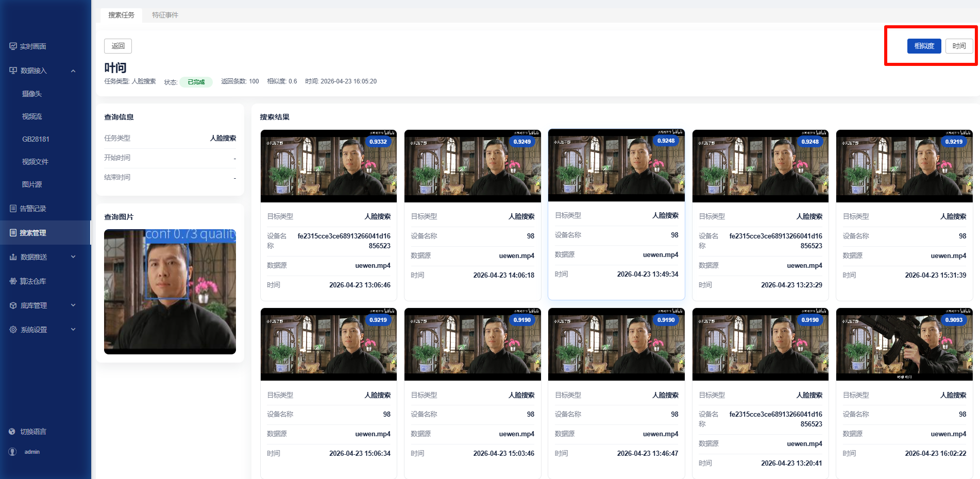
Task: Click the 返回条数: 100 text
Action: coord(240,81)
